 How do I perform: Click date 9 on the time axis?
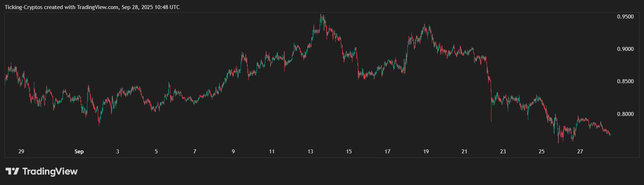233,152
